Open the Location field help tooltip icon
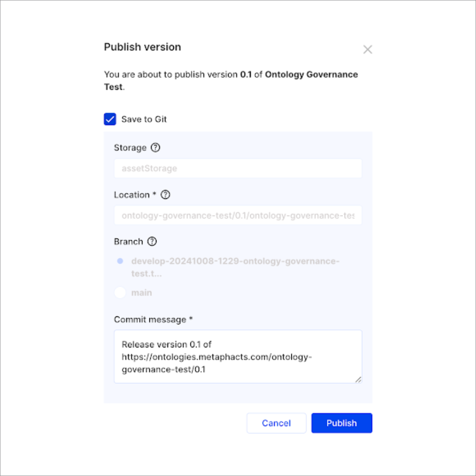The height and width of the screenshot is (476, 476). pyautogui.click(x=165, y=194)
